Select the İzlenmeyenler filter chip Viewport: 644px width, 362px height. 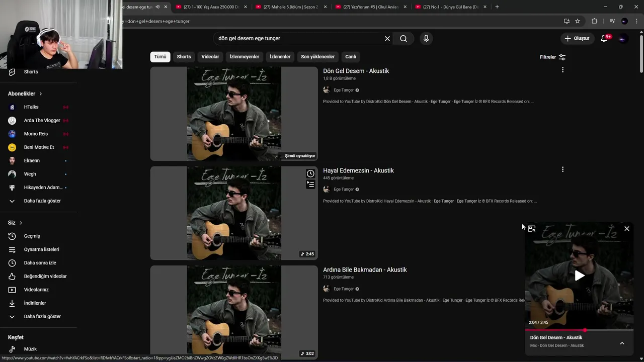click(245, 57)
